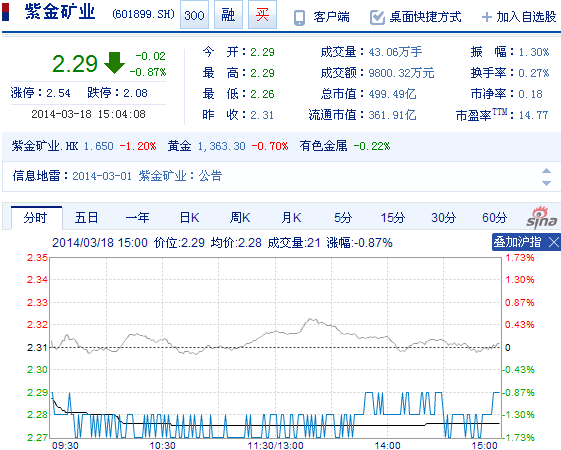Click the 总市值 value 499.49亿
The width and height of the screenshot is (561, 450).
coord(392,94)
